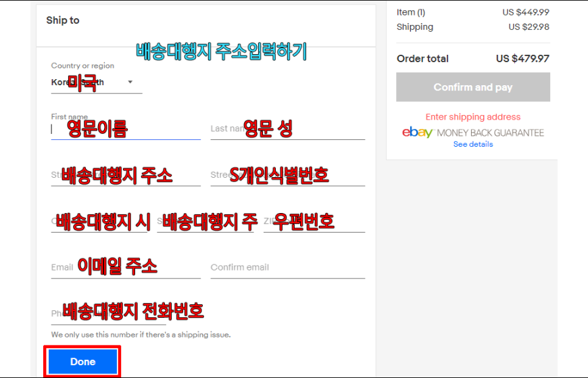The width and height of the screenshot is (588, 378).
Task: Click the Order total amount US $479.97
Action: [x=522, y=59]
